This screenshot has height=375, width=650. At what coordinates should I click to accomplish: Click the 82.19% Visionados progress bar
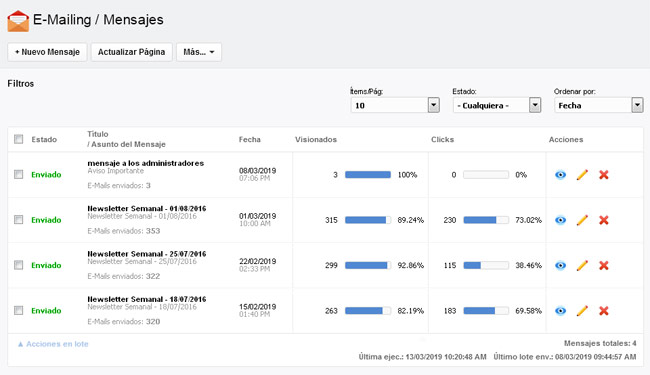pyautogui.click(x=368, y=311)
